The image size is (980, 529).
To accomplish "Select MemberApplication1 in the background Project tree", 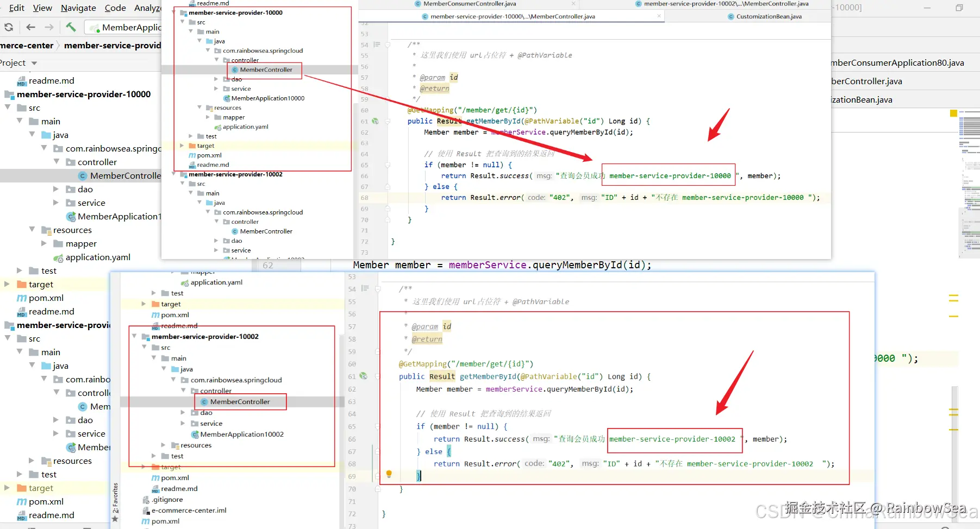I will (120, 217).
